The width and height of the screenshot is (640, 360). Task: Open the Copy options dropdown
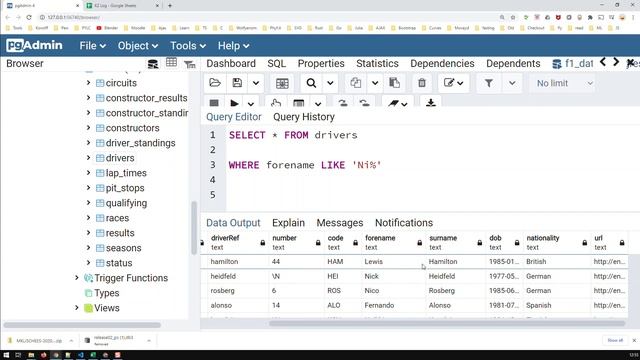pos(375,83)
